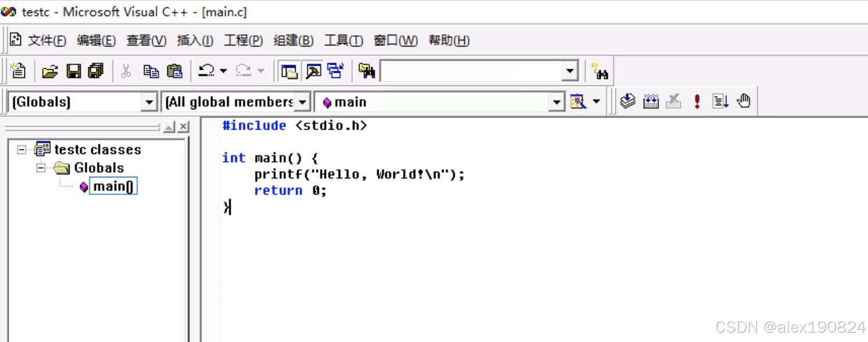868x342 pixels.
Task: Click the New Text File toolbar icon
Action: pyautogui.click(x=19, y=71)
